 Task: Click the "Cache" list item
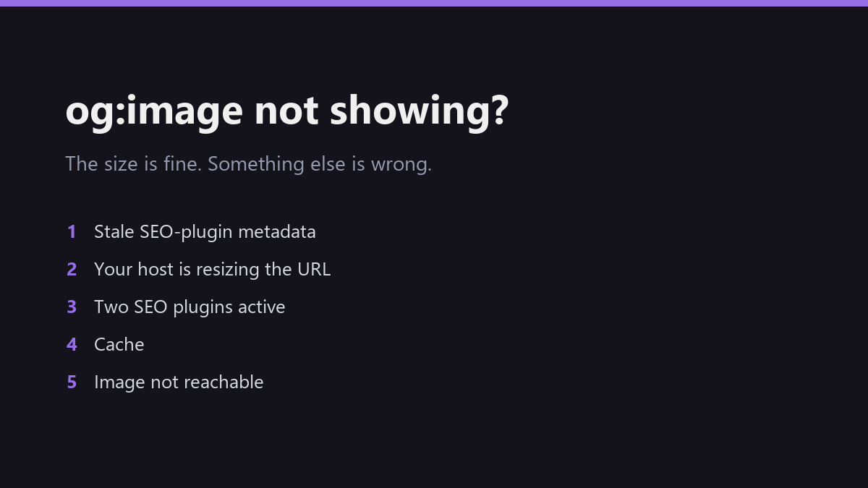pyautogui.click(x=119, y=345)
